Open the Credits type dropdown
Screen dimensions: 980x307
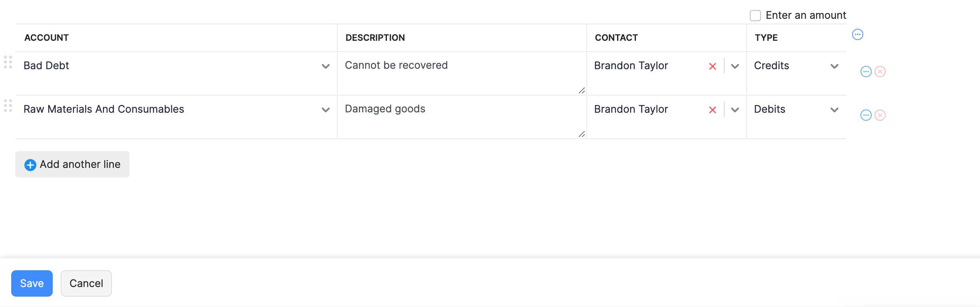(x=834, y=66)
